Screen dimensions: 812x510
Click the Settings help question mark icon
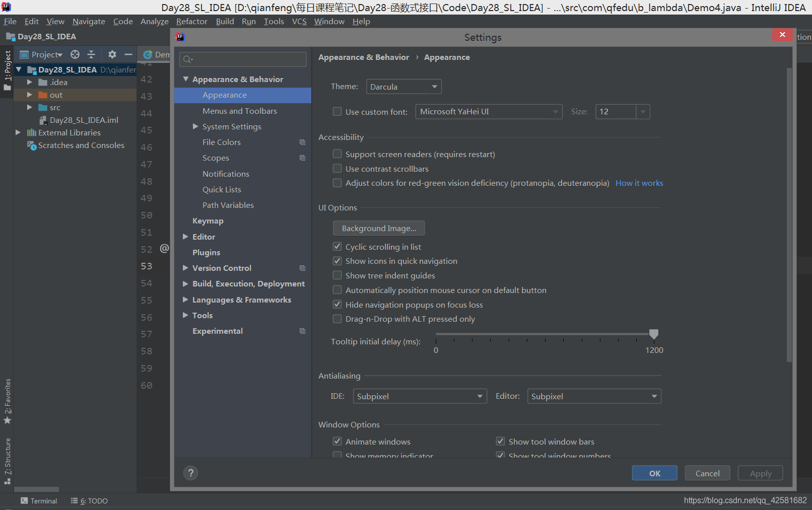(x=190, y=473)
